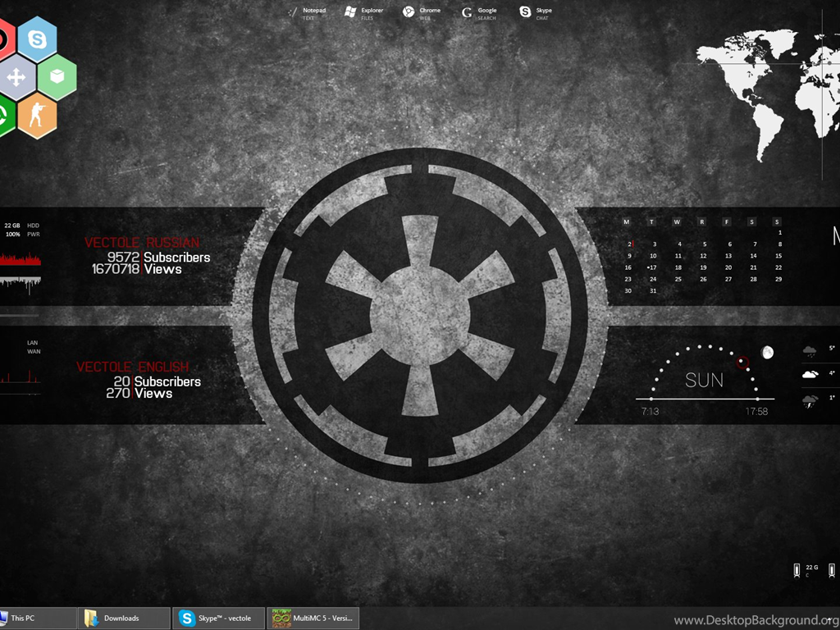Switch to the MultiMC 5 taskbar window
Viewport: 840px width, 630px height.
[313, 619]
